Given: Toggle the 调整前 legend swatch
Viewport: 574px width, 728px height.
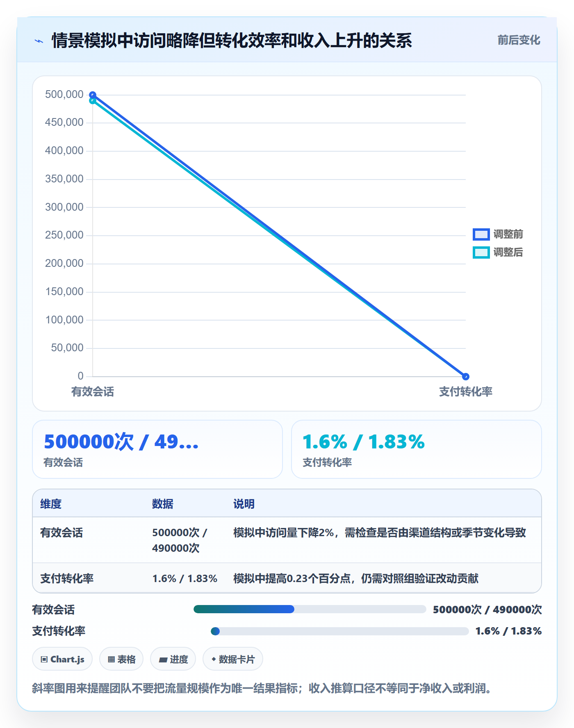Looking at the screenshot, I should pos(481,234).
